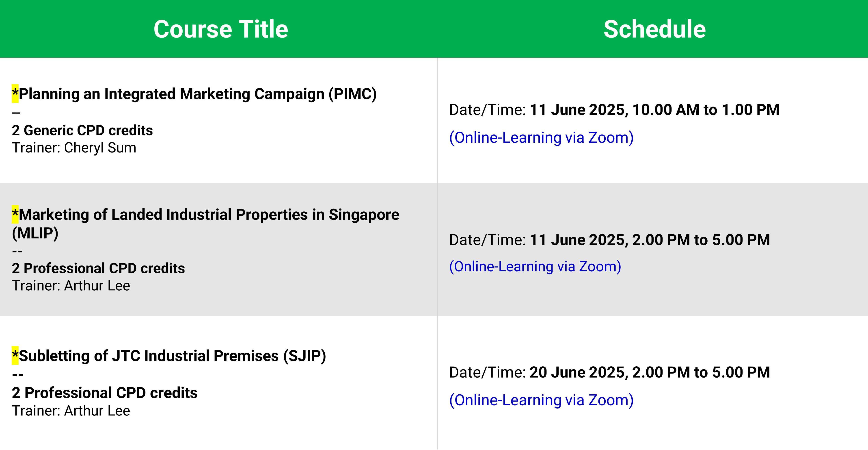Click Trainer: Cheryl Sum text
Screen dimensions: 868x450
[74, 148]
